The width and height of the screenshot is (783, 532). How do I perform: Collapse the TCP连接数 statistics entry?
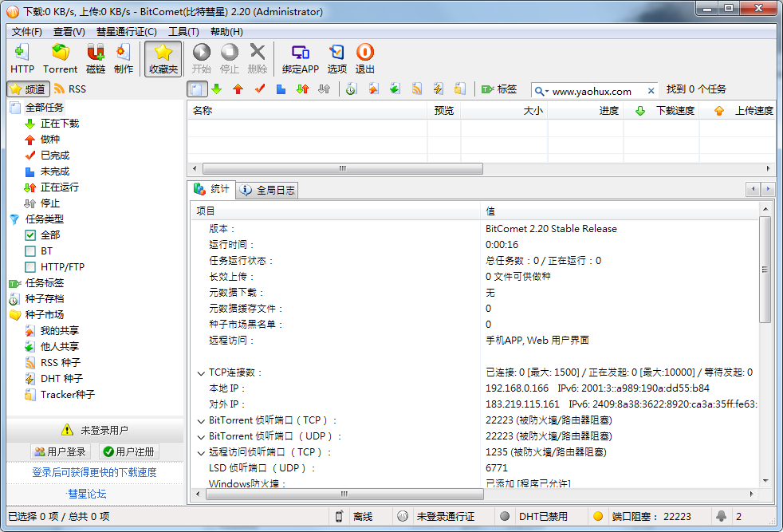pos(201,372)
